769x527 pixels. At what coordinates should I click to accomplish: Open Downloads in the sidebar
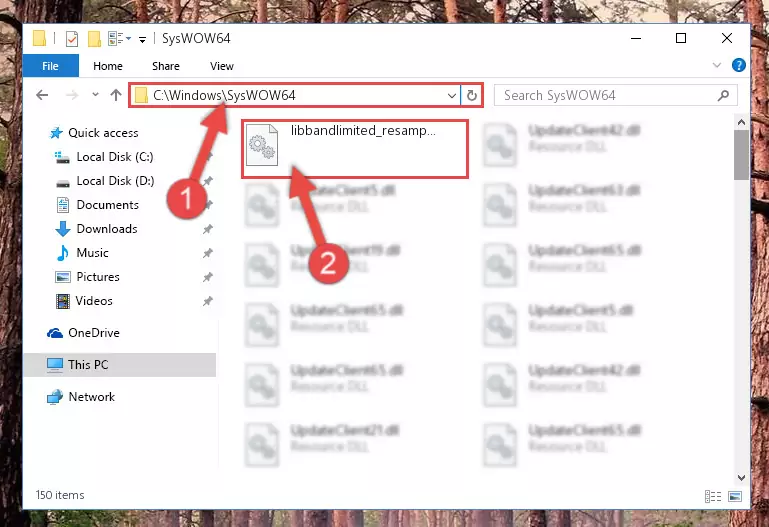97,229
